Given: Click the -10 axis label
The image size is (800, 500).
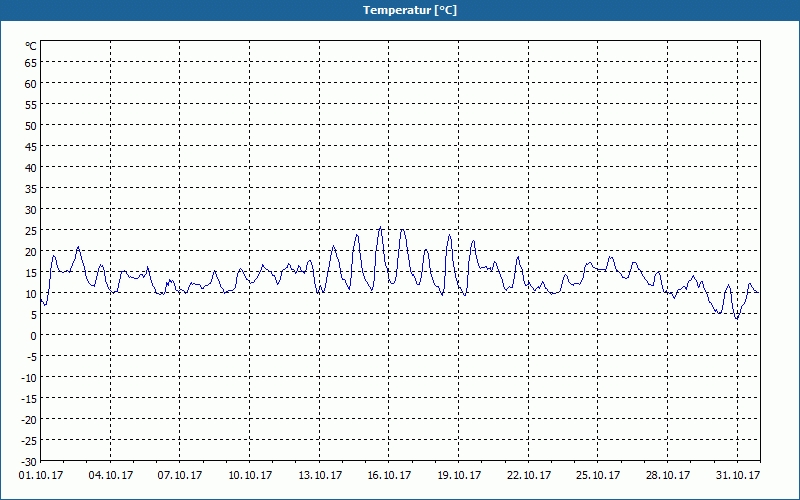Looking at the screenshot, I should tap(29, 378).
